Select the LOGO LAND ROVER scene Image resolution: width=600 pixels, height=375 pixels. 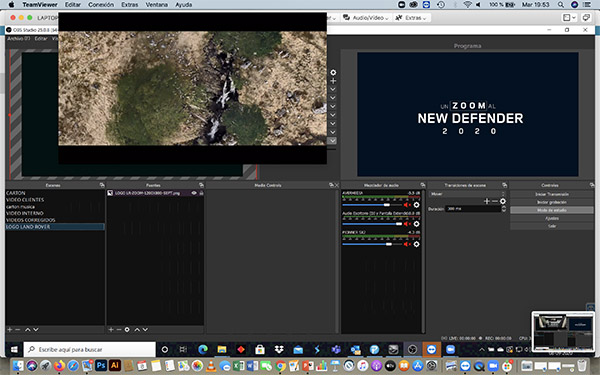55,227
